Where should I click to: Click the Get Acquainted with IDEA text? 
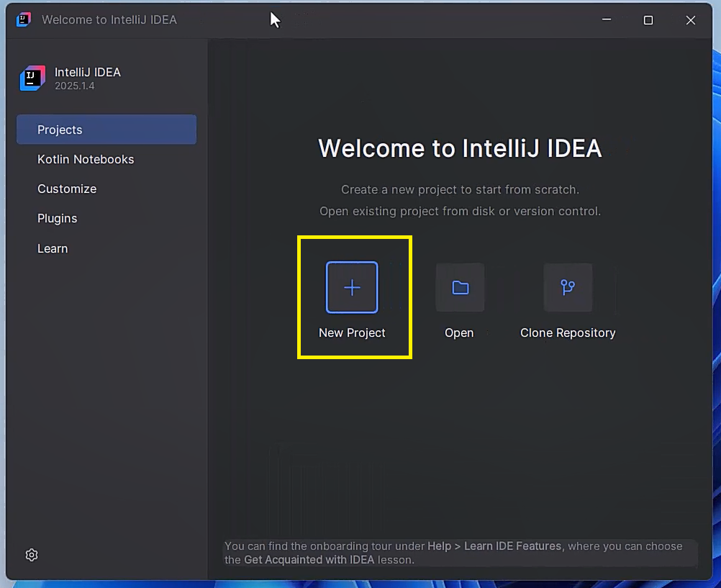308,560
